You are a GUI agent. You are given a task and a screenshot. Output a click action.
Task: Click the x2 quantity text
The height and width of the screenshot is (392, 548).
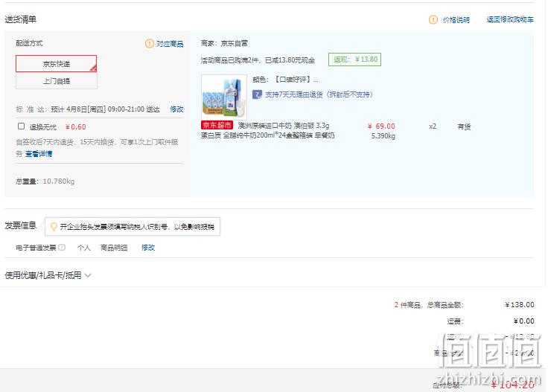pos(433,126)
